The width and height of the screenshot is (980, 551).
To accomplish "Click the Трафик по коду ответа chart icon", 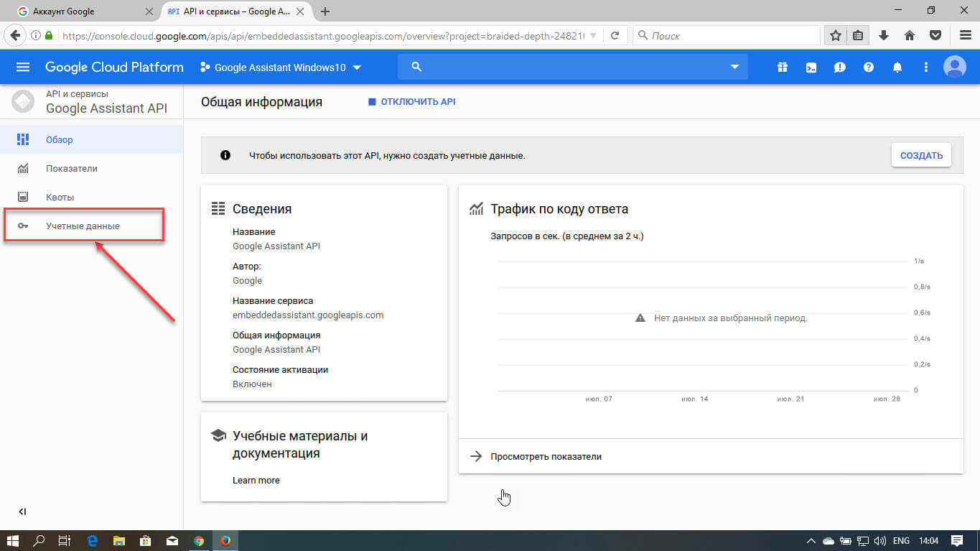I will click(x=475, y=209).
